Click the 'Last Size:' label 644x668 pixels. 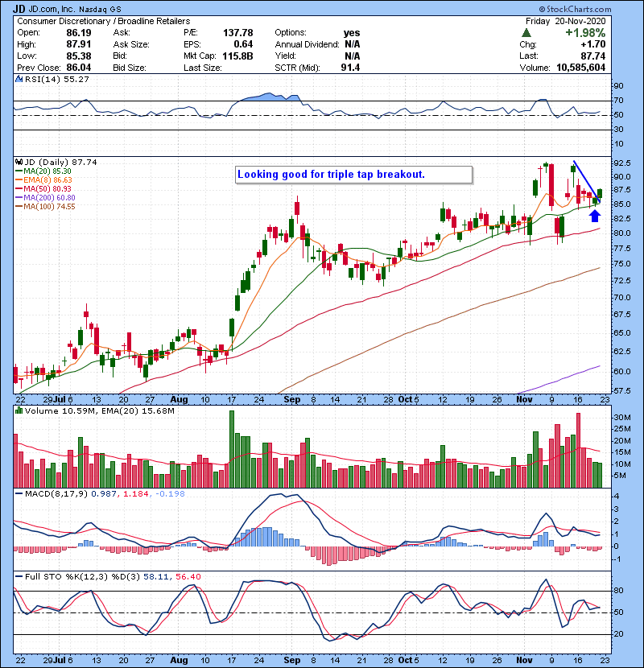coord(202,68)
